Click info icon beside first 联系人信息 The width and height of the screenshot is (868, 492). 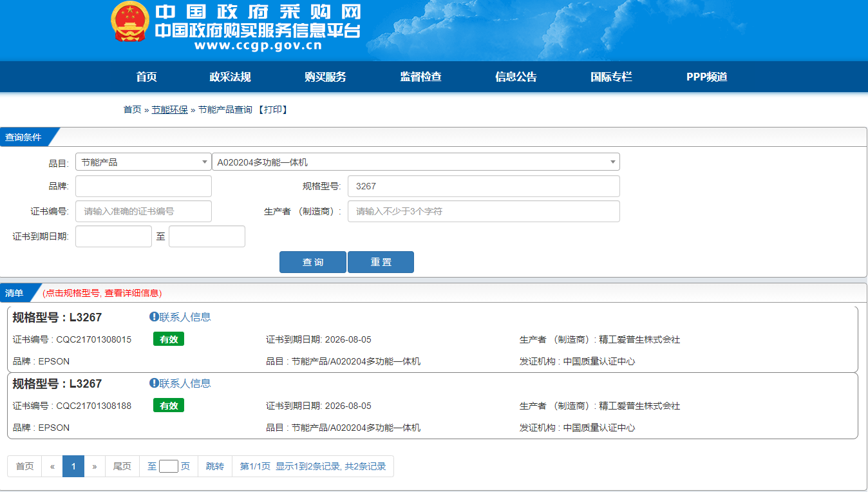tap(154, 317)
